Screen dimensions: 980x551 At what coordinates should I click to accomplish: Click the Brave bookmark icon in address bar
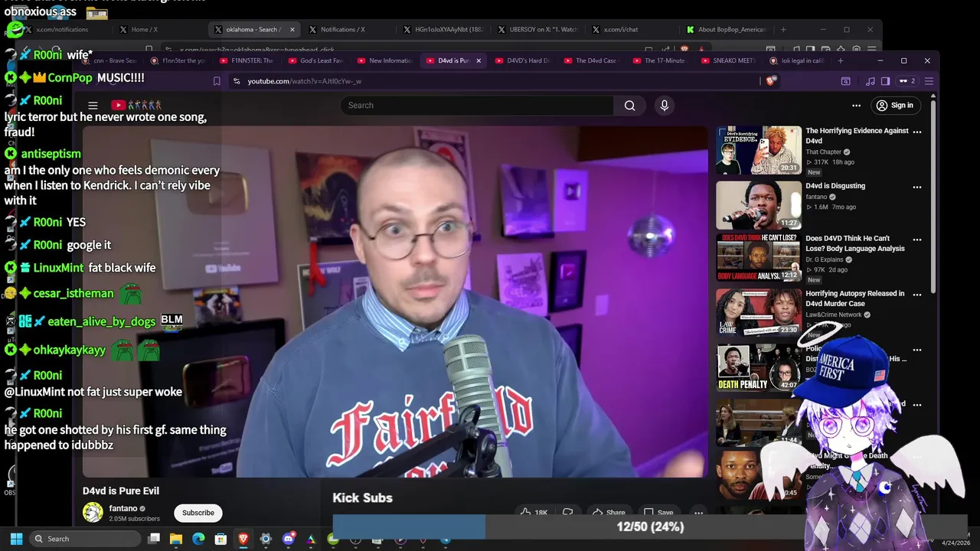217,81
